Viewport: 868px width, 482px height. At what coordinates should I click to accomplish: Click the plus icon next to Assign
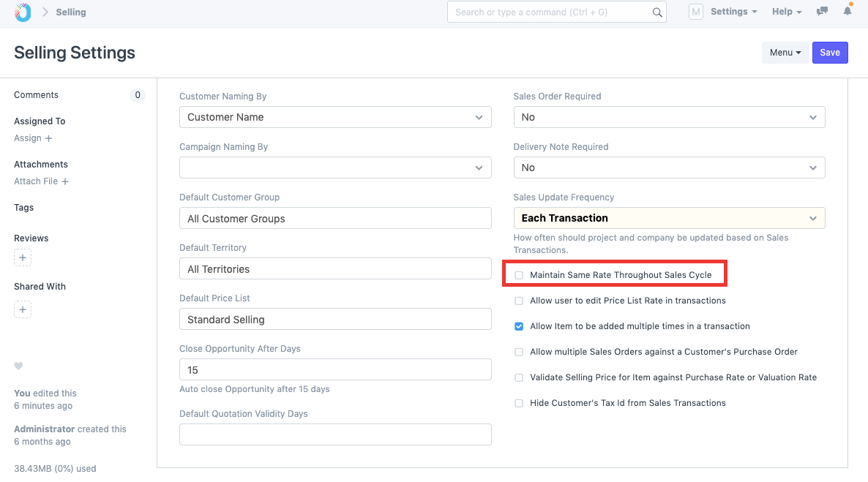click(x=49, y=138)
